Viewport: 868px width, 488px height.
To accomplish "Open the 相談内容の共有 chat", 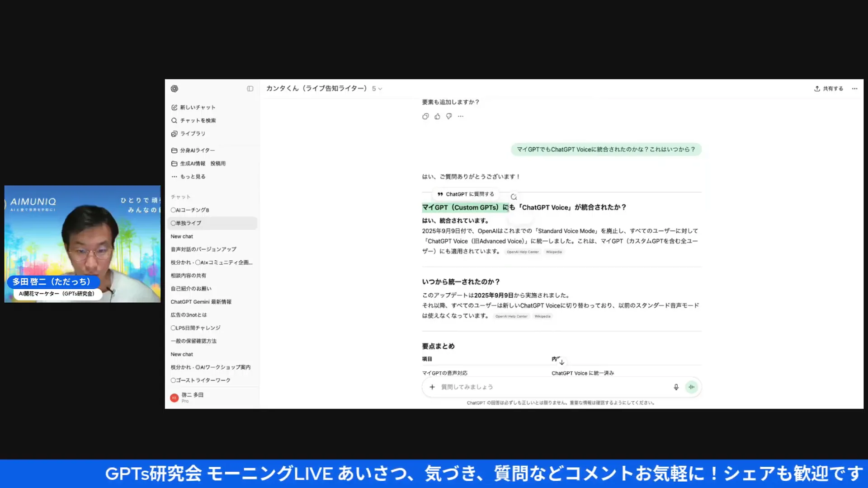I will 212,275.
